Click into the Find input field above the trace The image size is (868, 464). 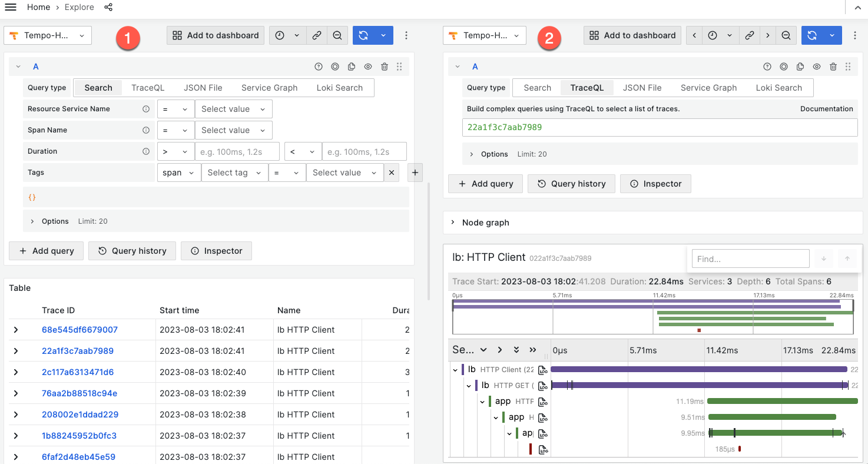tap(750, 258)
